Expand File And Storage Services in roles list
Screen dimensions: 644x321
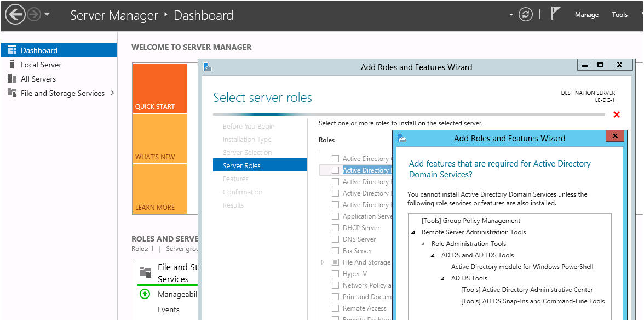click(x=323, y=262)
